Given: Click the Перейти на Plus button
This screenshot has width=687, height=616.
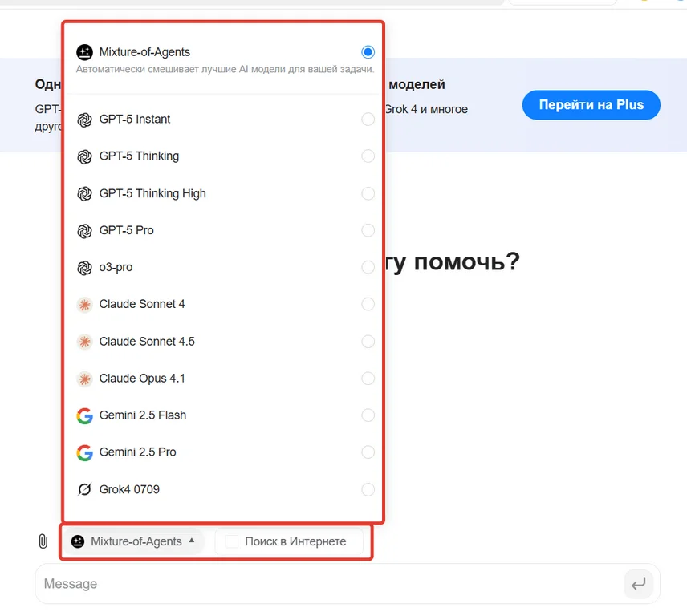Looking at the screenshot, I should (x=591, y=105).
